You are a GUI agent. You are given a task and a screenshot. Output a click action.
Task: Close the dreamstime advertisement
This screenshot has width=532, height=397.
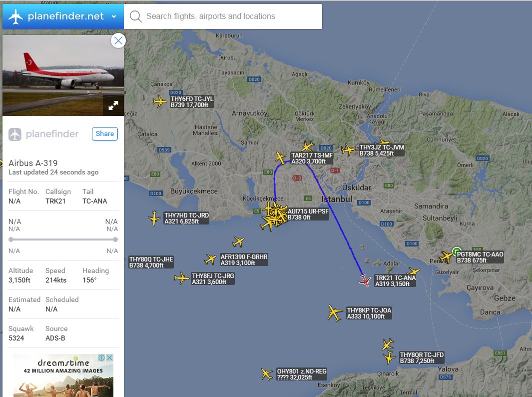click(x=109, y=357)
